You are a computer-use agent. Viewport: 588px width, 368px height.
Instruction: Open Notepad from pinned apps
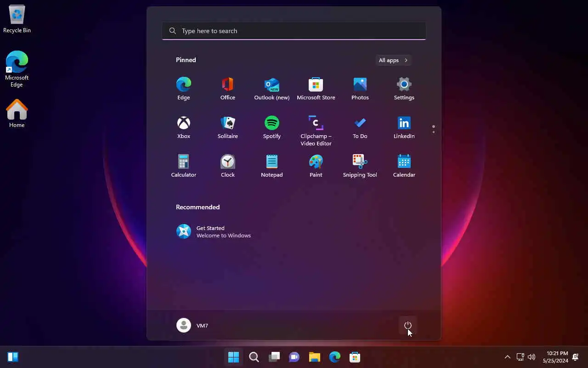(271, 166)
